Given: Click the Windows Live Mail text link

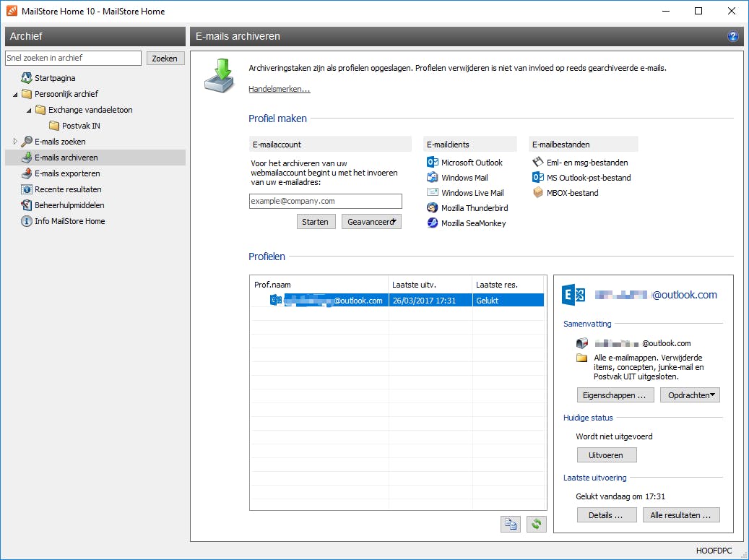Looking at the screenshot, I should point(472,193).
